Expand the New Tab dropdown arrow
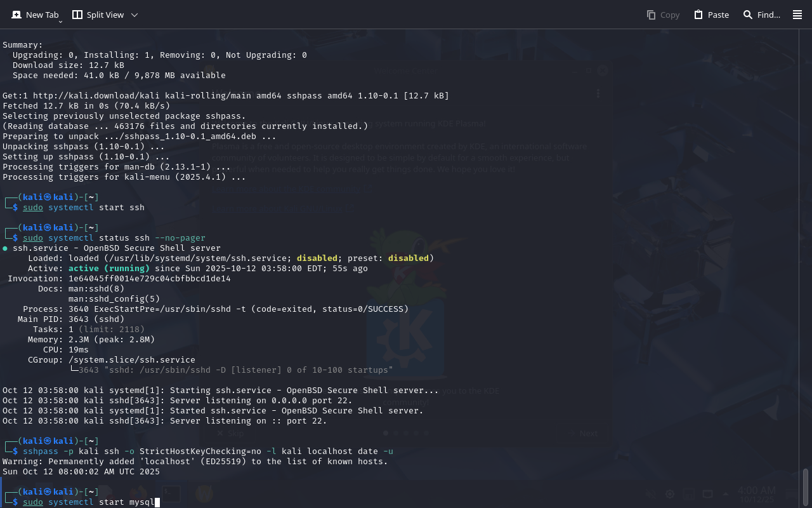This screenshot has width=812, height=508. click(x=60, y=22)
